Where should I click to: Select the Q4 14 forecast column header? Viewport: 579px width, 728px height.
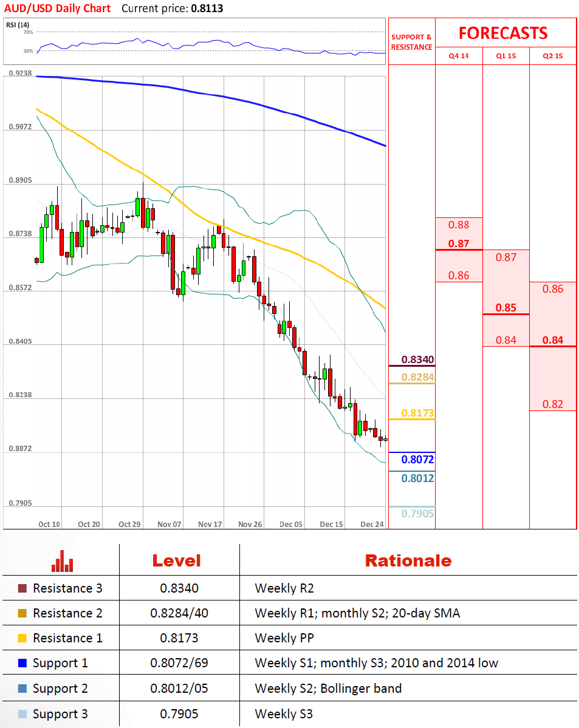(x=459, y=56)
